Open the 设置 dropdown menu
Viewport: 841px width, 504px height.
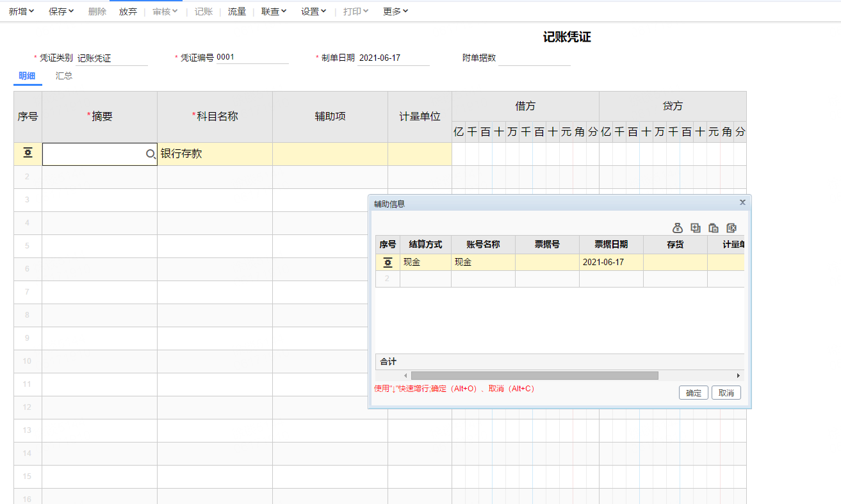click(x=314, y=12)
